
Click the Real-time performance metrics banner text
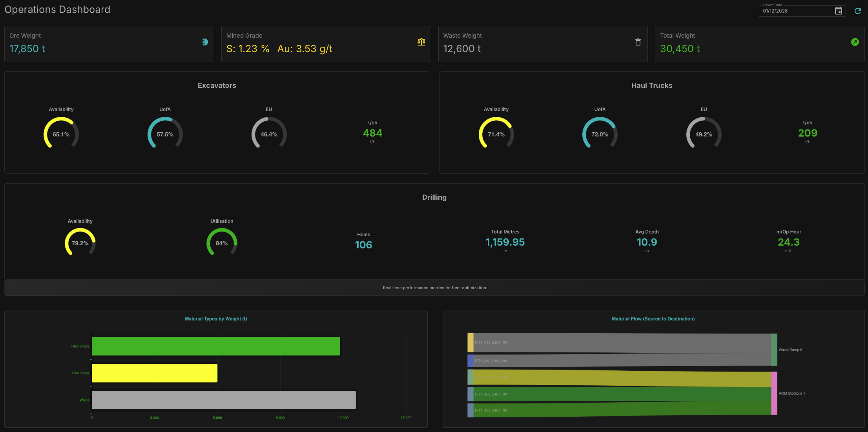point(434,288)
